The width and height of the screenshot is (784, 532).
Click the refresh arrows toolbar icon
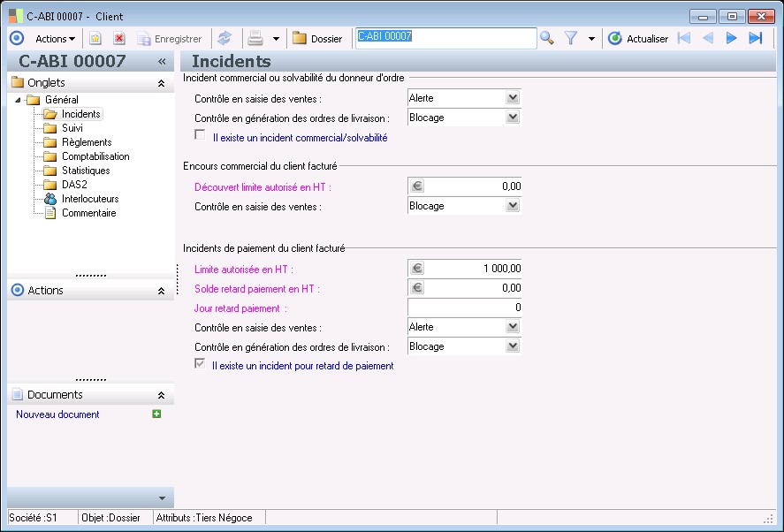click(225, 39)
